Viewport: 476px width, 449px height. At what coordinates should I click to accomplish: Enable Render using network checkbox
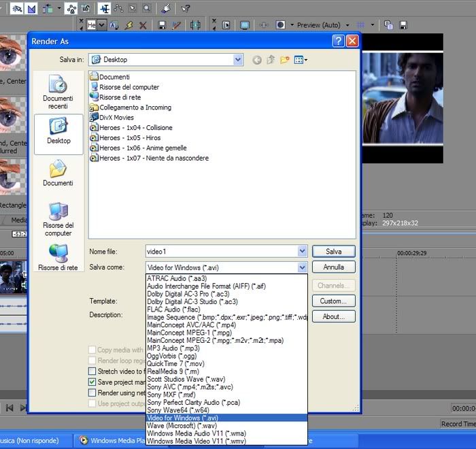click(92, 393)
